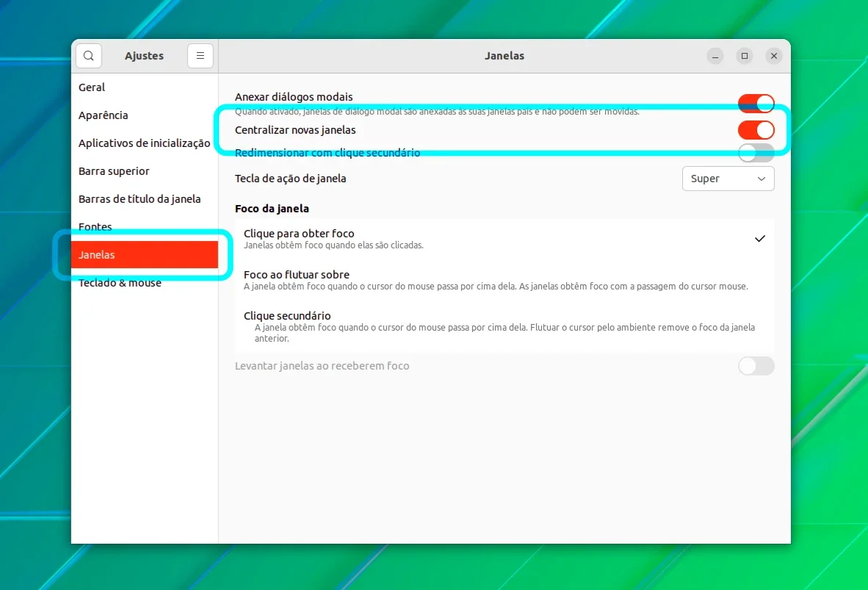Image resolution: width=868 pixels, height=590 pixels.
Task: Select Clique secundário focus option
Action: (504, 326)
